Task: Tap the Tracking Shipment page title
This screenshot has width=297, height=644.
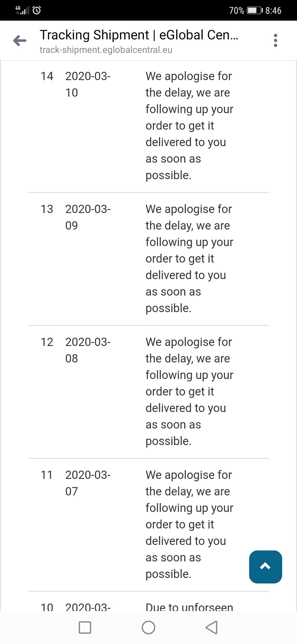Action: pos(139,35)
